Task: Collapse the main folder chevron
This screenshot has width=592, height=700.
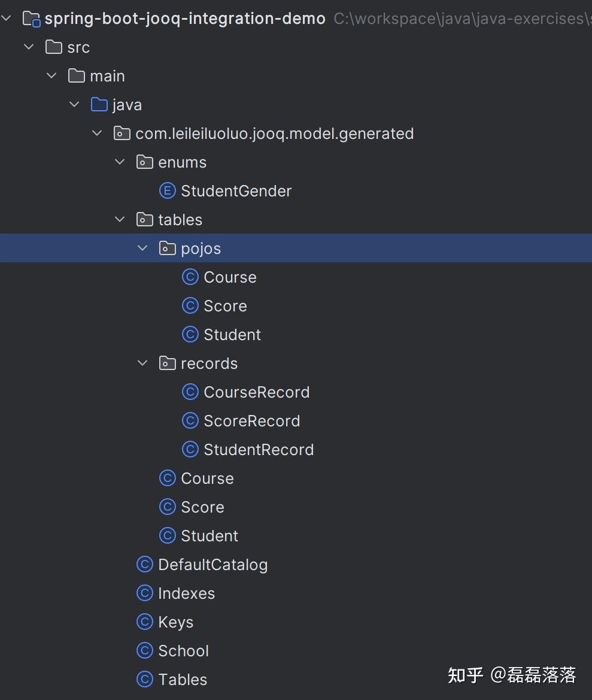Action: (51, 76)
